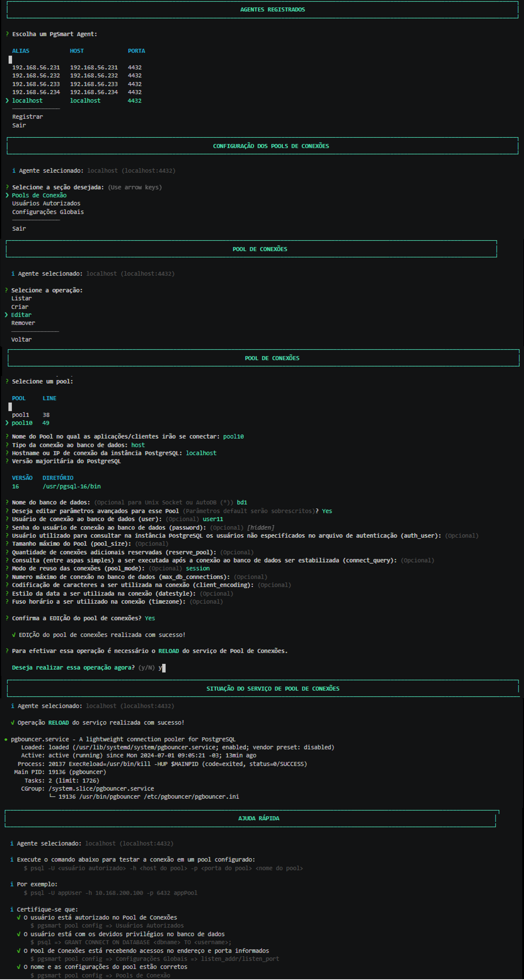
Task: Click the RELOAD realizada com sucesso message
Action: coord(98,723)
